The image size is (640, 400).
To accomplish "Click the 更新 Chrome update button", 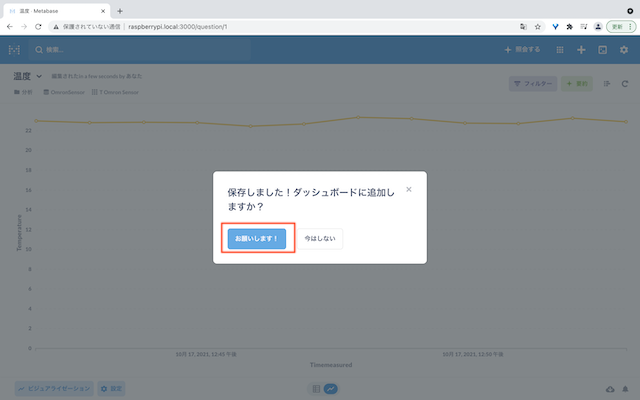I will (x=621, y=27).
